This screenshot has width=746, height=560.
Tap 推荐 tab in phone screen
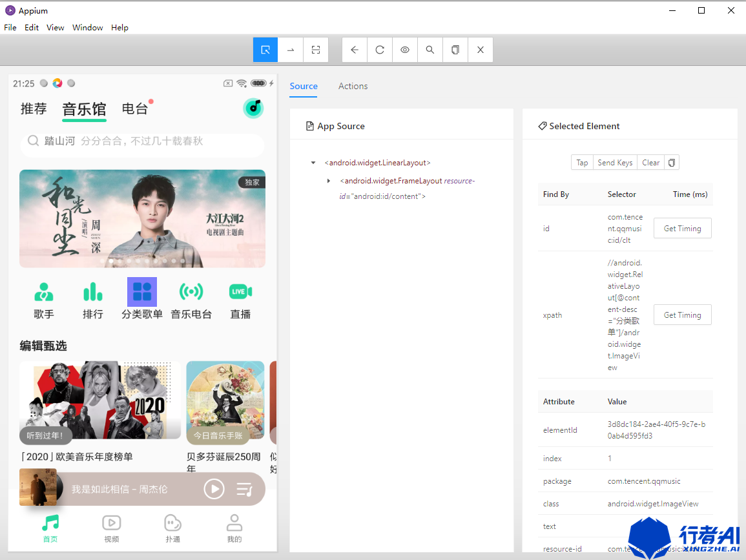pos(34,109)
